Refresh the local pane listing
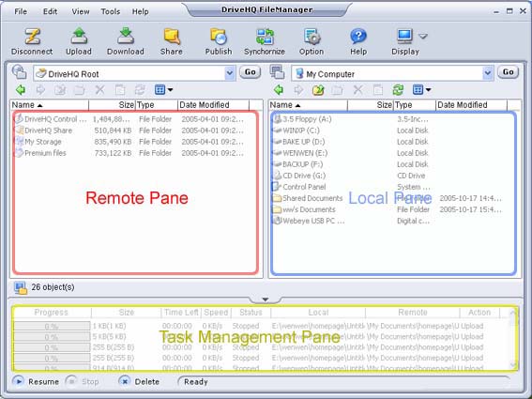The image size is (532, 399). click(x=398, y=90)
